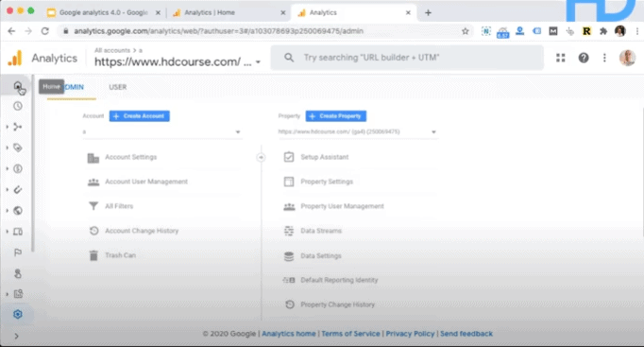This screenshot has height=347, width=644.
Task: Open a new browser tab
Action: 428,12
